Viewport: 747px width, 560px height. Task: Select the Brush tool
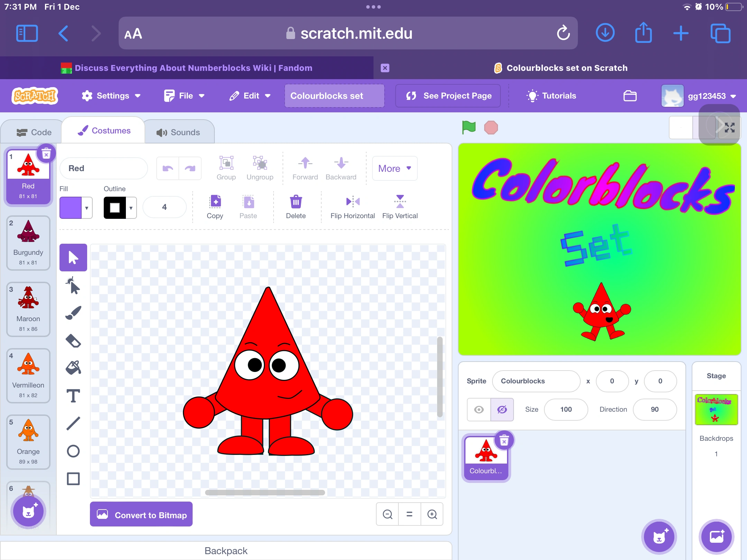pyautogui.click(x=73, y=313)
